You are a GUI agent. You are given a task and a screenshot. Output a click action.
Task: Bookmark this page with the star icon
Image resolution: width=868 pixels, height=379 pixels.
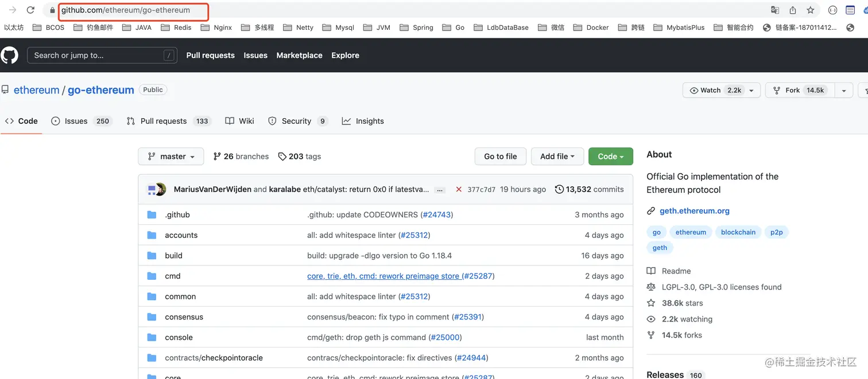click(810, 10)
